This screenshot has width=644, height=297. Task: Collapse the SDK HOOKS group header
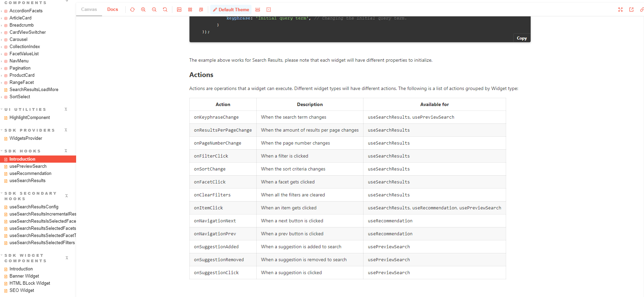point(23,151)
